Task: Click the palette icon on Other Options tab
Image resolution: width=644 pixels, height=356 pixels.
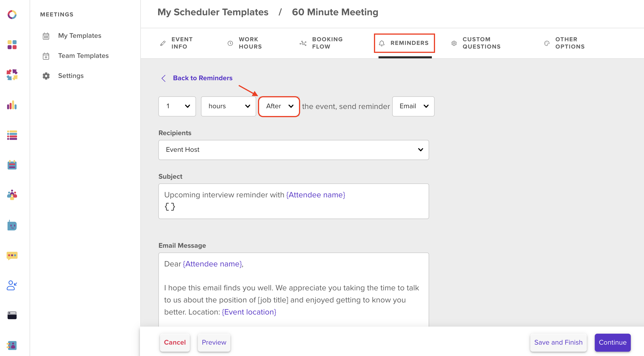Action: 547,43
